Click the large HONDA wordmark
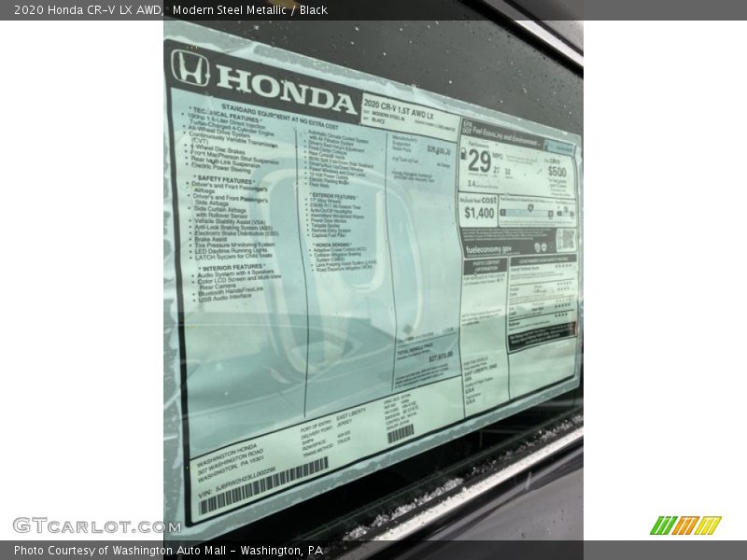The image size is (747, 560). click(287, 89)
